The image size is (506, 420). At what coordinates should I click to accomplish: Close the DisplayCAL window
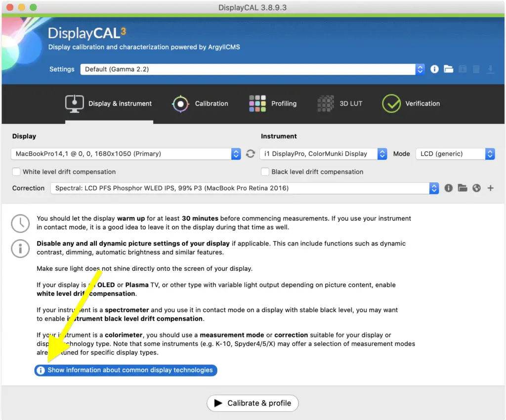(x=10, y=7)
